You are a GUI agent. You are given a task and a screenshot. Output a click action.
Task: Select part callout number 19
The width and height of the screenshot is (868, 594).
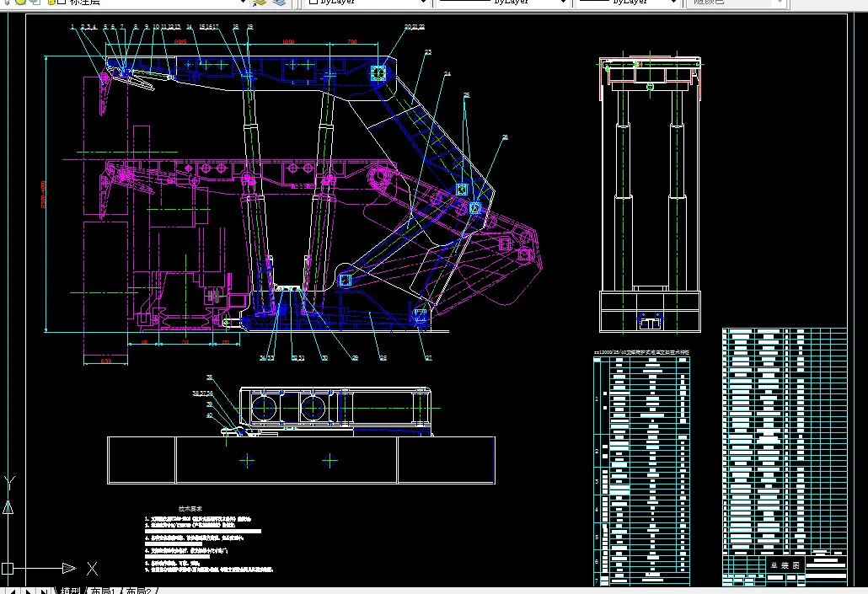coord(250,27)
